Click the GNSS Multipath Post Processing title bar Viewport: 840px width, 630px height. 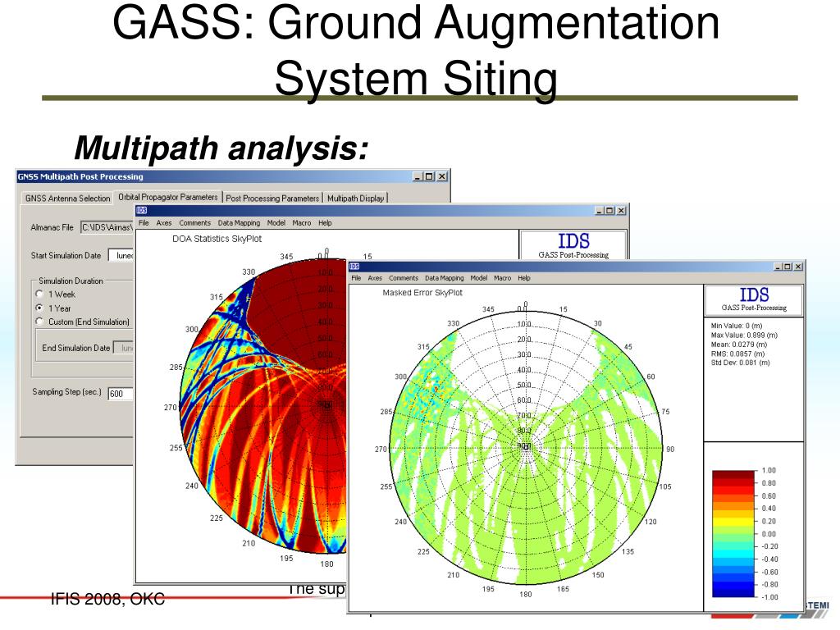[232, 176]
